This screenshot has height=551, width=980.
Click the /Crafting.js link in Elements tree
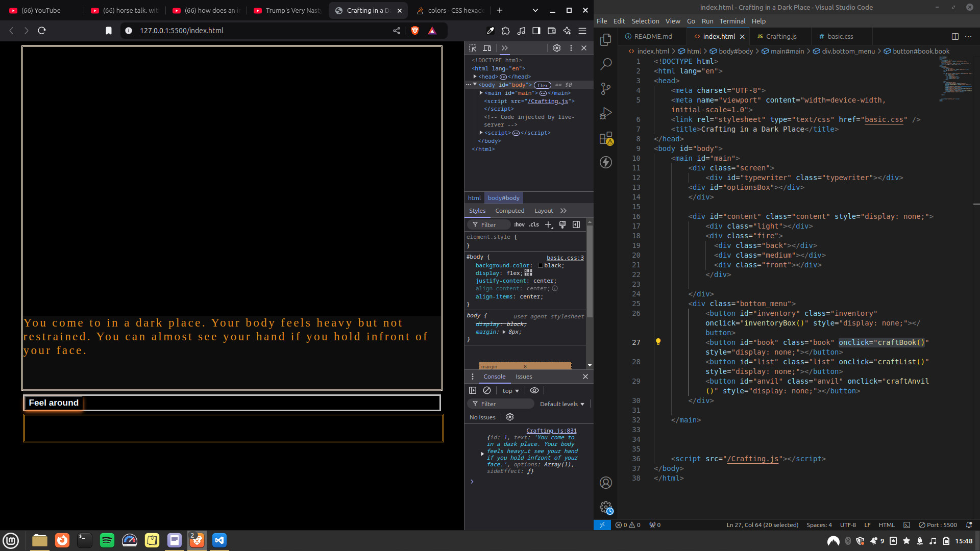pos(548,101)
